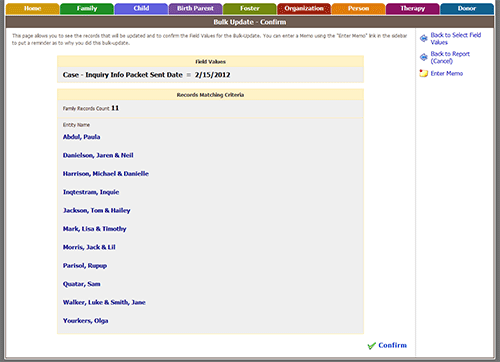Open record Abdul, Paula
Image resolution: width=500 pixels, height=362 pixels.
click(x=81, y=137)
